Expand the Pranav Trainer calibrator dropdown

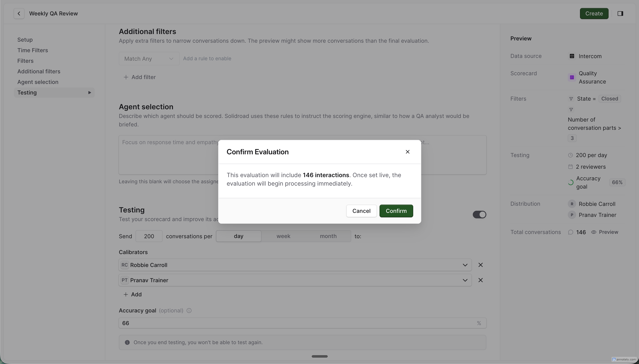pyautogui.click(x=465, y=280)
